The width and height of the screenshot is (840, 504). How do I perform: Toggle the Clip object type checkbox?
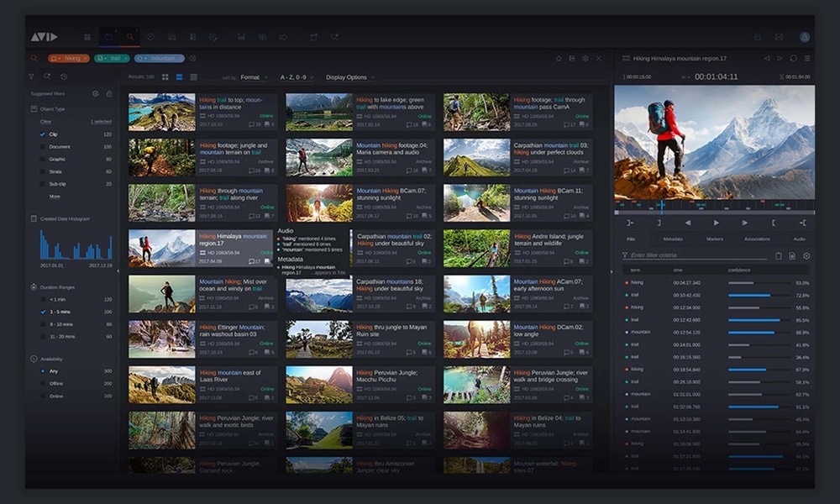42,134
